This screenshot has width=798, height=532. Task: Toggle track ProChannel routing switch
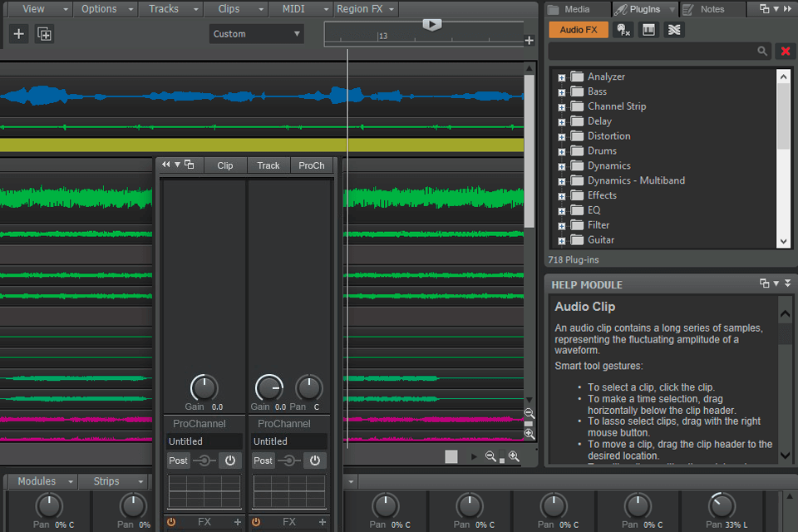coord(289,461)
